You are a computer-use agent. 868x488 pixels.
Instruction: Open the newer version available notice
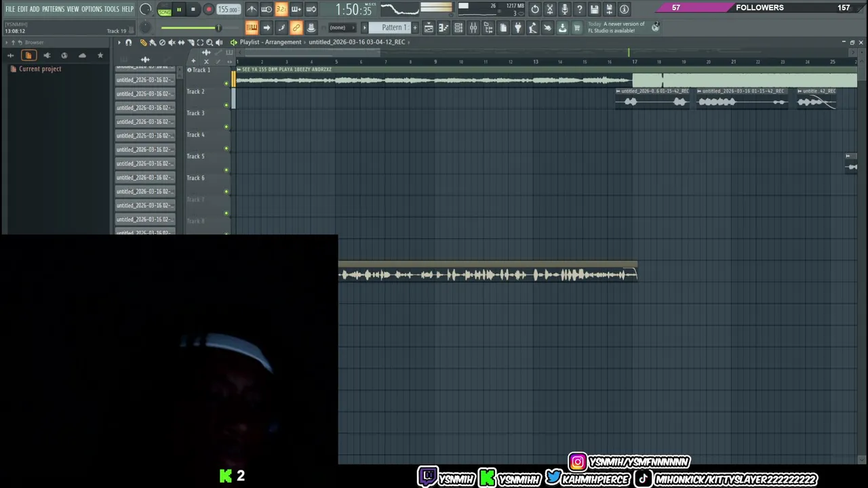(616, 27)
